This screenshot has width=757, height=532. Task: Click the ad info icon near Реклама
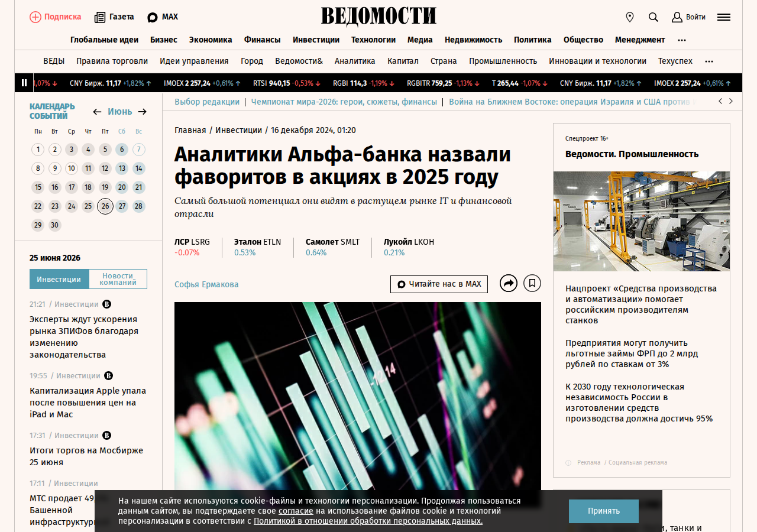click(x=568, y=463)
